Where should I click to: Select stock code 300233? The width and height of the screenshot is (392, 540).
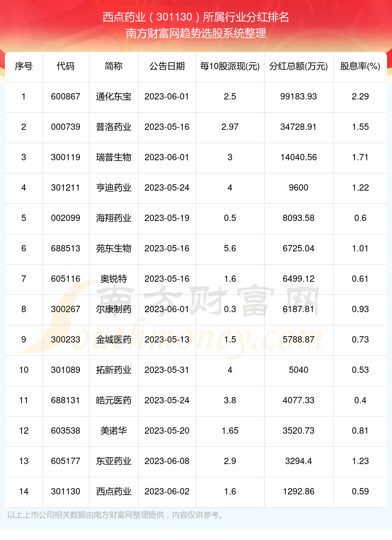coord(66,340)
